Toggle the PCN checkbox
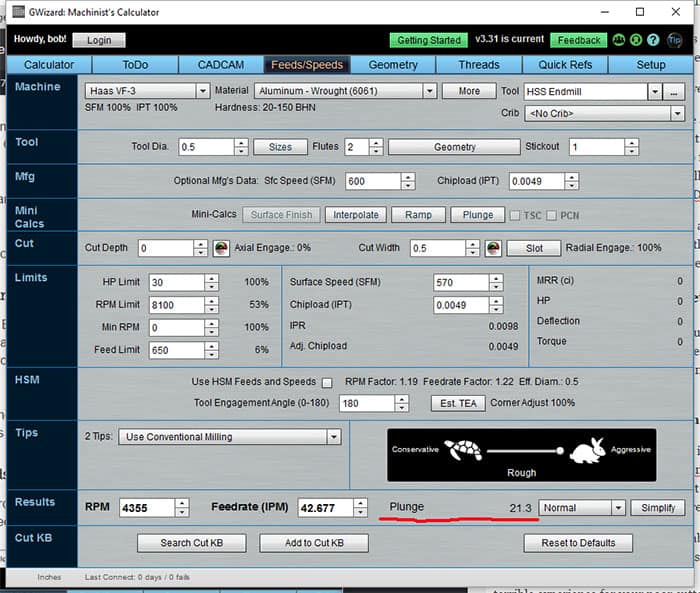This screenshot has height=593, width=700. (551, 215)
